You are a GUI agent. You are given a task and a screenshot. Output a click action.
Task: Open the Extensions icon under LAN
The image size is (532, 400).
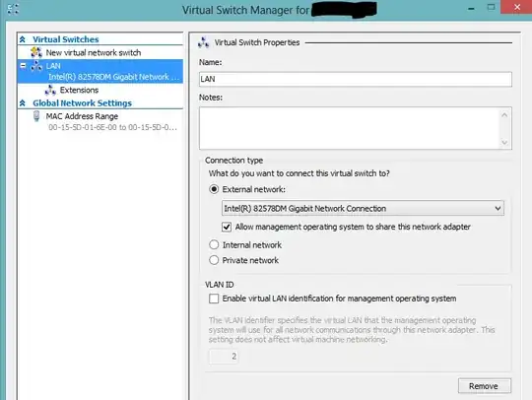pos(50,91)
